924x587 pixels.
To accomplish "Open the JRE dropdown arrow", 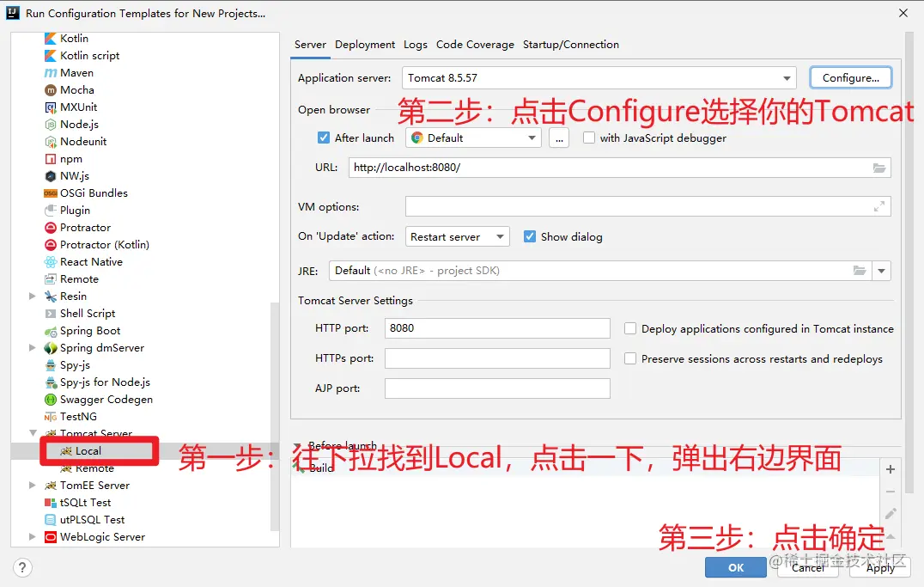I will (x=882, y=271).
